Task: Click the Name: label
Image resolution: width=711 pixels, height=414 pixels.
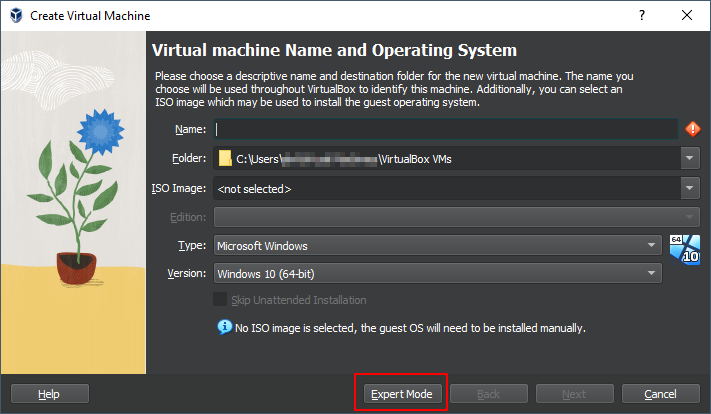Action: pos(190,129)
